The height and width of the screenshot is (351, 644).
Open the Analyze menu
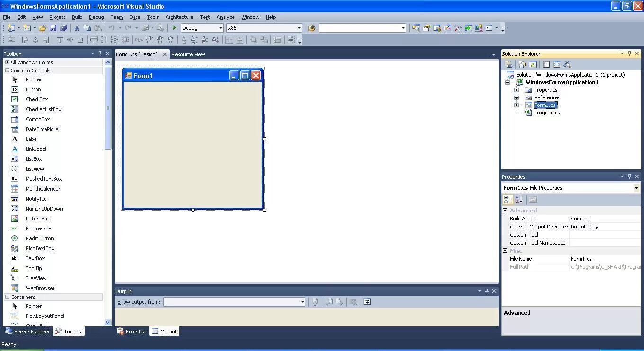point(225,17)
